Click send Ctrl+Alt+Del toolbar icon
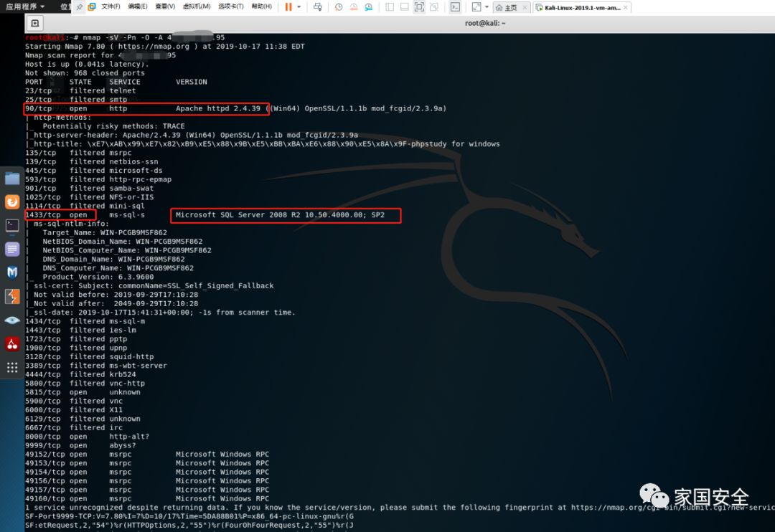This screenshot has height=532, width=775. pyautogui.click(x=318, y=7)
